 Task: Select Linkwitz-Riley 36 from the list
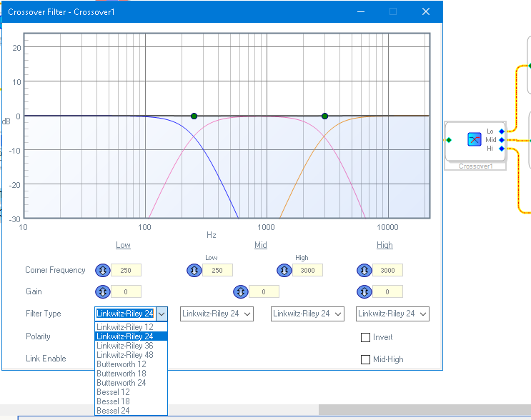click(x=131, y=346)
